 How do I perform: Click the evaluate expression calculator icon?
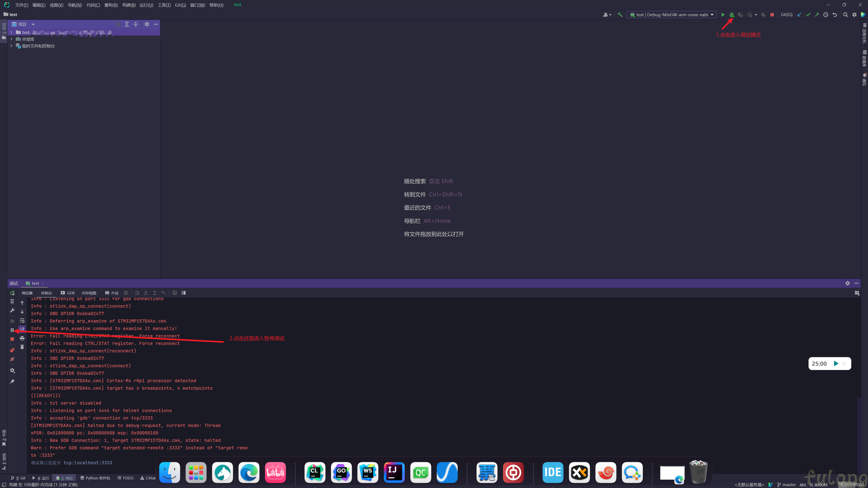175,293
